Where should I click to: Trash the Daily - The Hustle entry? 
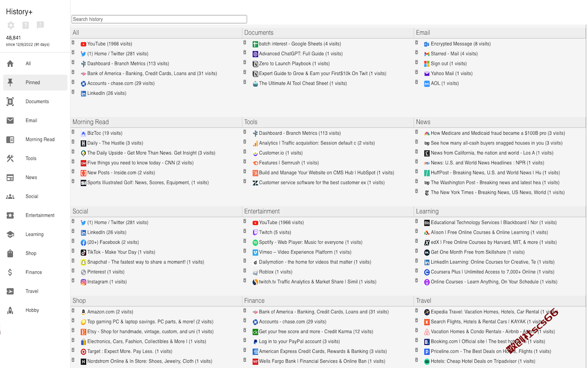pyautogui.click(x=73, y=142)
